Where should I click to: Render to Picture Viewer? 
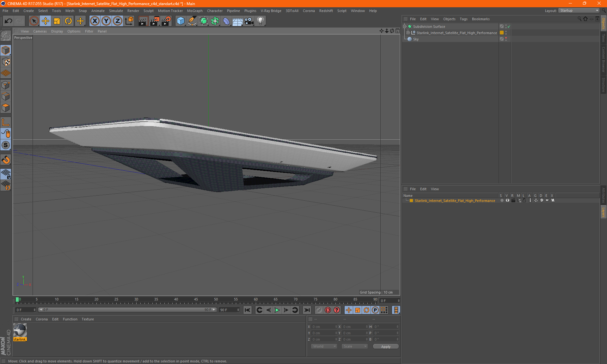click(155, 21)
